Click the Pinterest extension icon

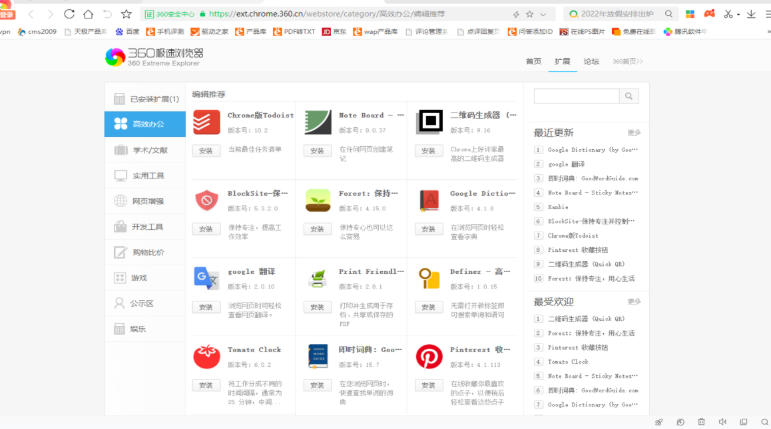429,356
